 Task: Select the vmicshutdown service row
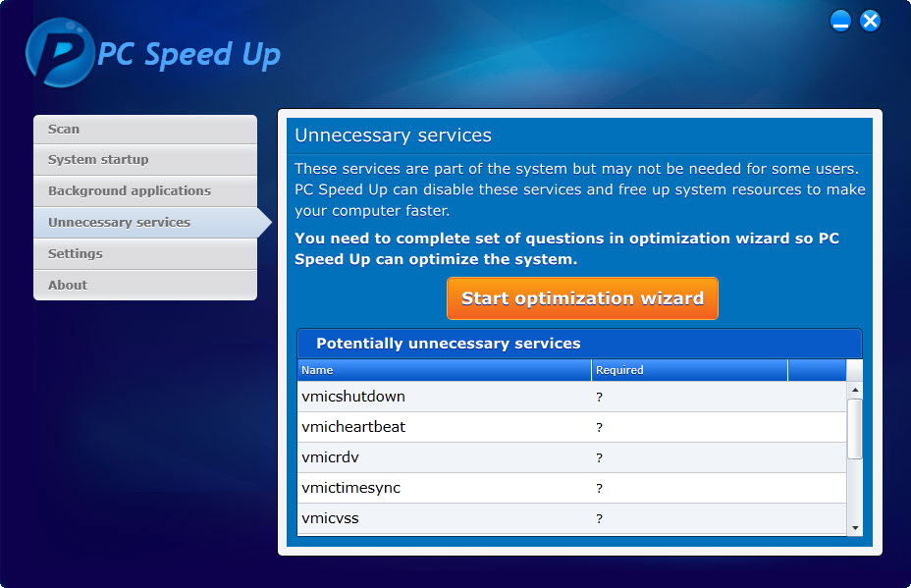[571, 397]
